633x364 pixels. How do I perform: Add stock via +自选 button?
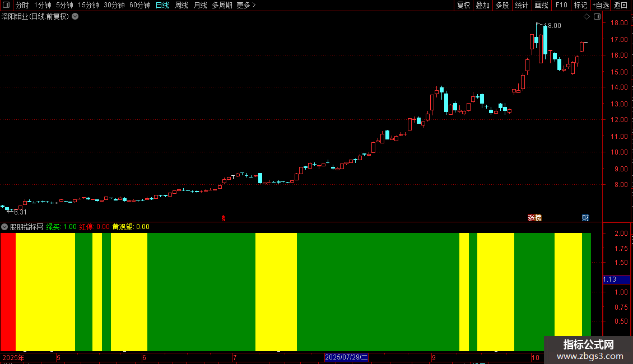tap(601, 5)
